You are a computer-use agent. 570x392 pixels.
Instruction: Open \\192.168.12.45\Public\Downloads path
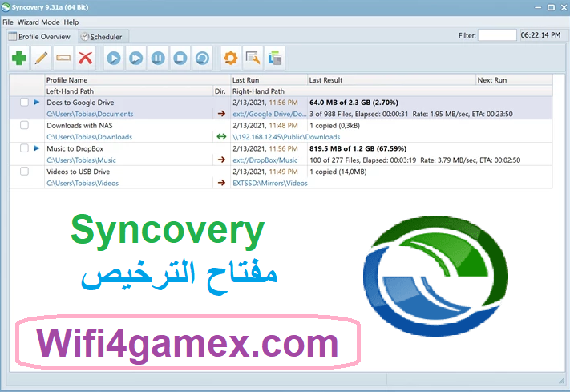click(286, 137)
